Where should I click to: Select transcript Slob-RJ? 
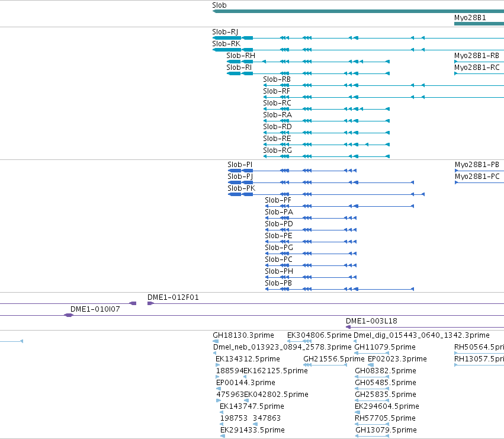coord(225,32)
